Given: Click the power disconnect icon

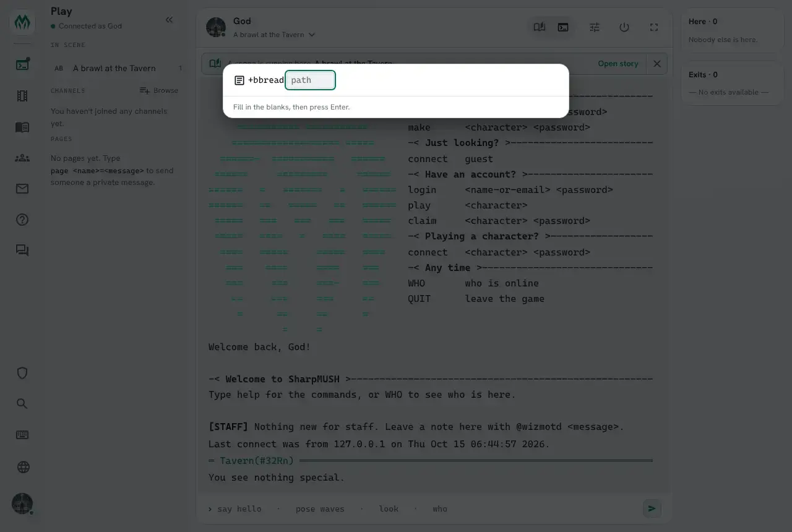Looking at the screenshot, I should tap(624, 27).
